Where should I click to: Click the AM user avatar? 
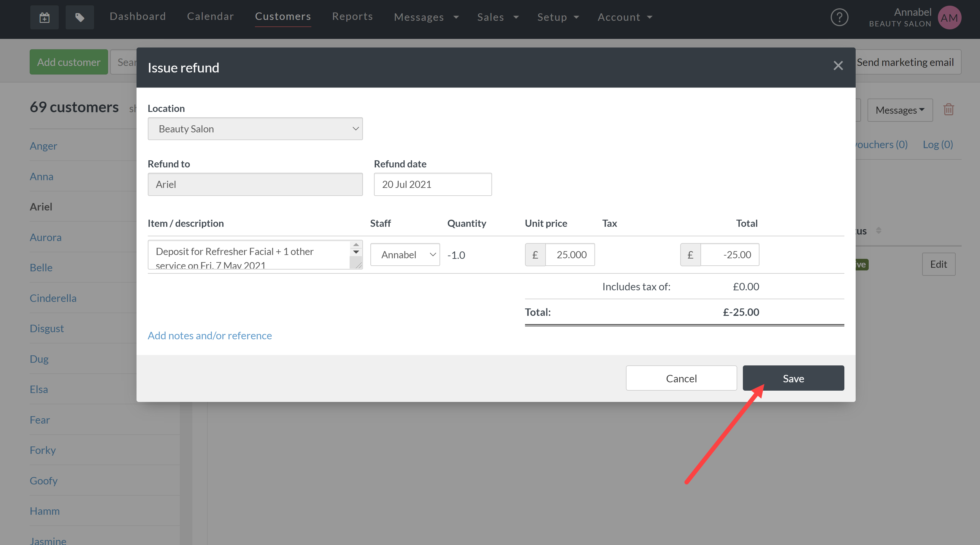point(949,18)
